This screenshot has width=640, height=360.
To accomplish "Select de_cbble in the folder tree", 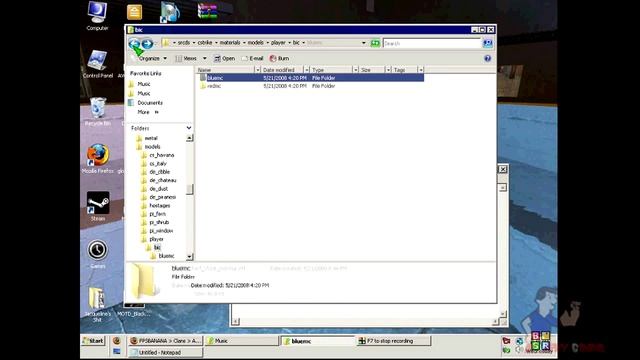I will pos(160,172).
